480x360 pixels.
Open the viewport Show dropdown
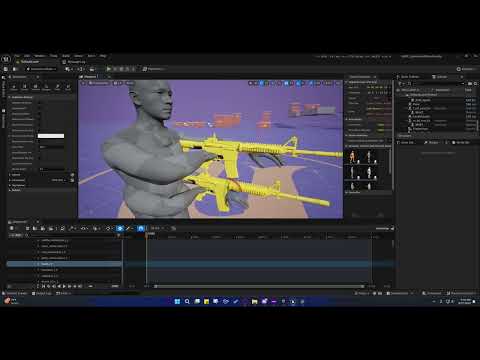pyautogui.click(x=130, y=83)
